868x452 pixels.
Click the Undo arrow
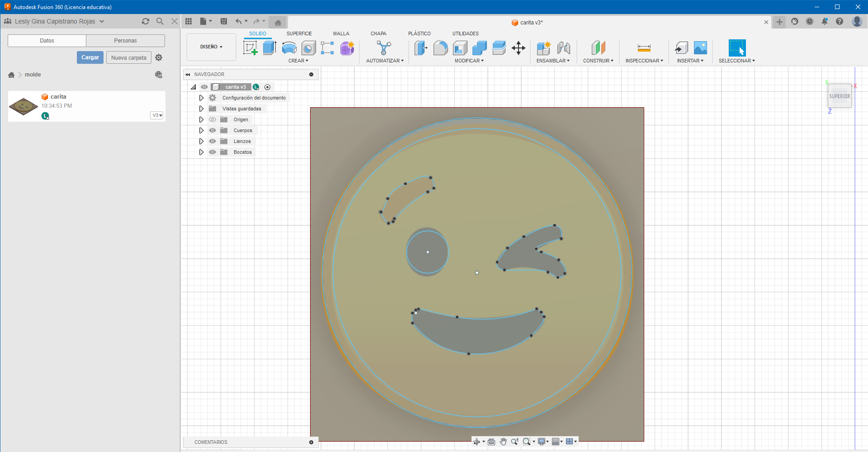[x=238, y=21]
